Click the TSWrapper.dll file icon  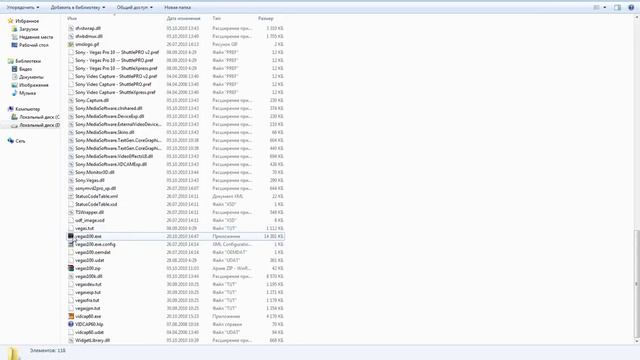[x=71, y=212]
